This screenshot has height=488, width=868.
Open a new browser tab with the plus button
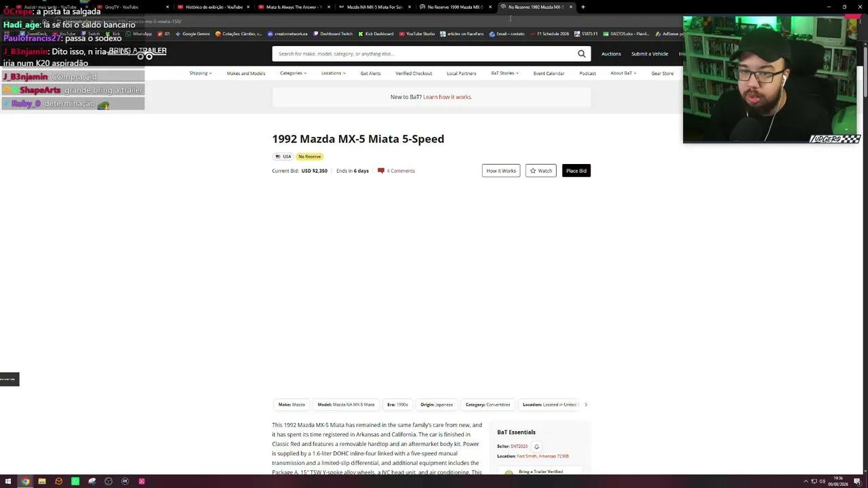583,7
